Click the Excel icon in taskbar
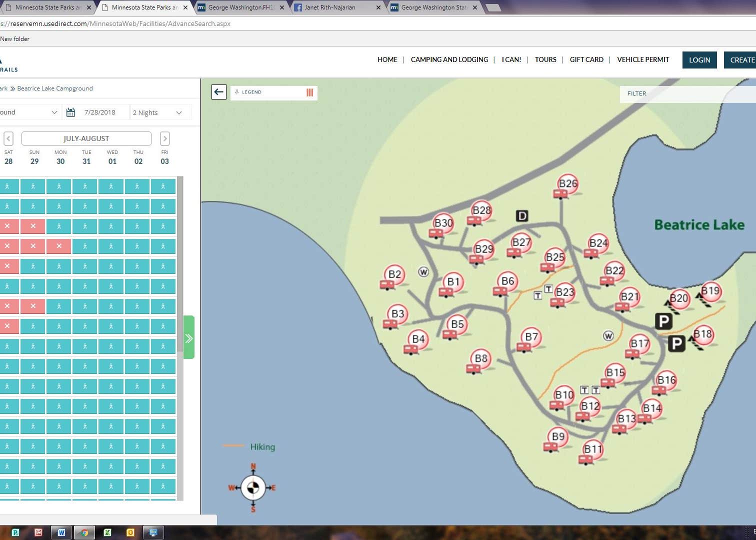This screenshot has height=540, width=756. click(107, 532)
